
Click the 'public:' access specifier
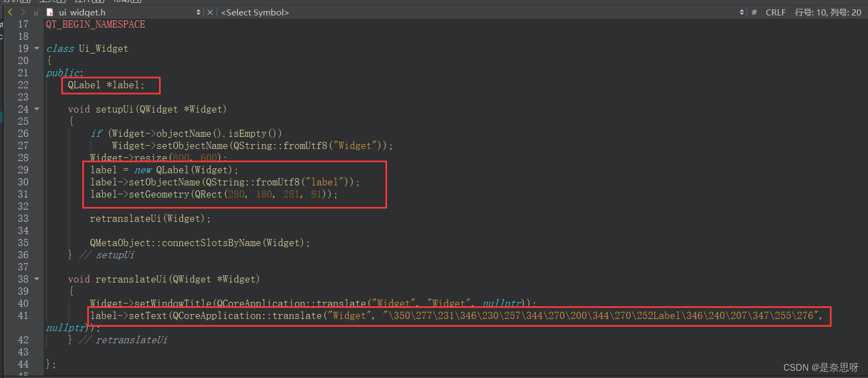tap(65, 73)
